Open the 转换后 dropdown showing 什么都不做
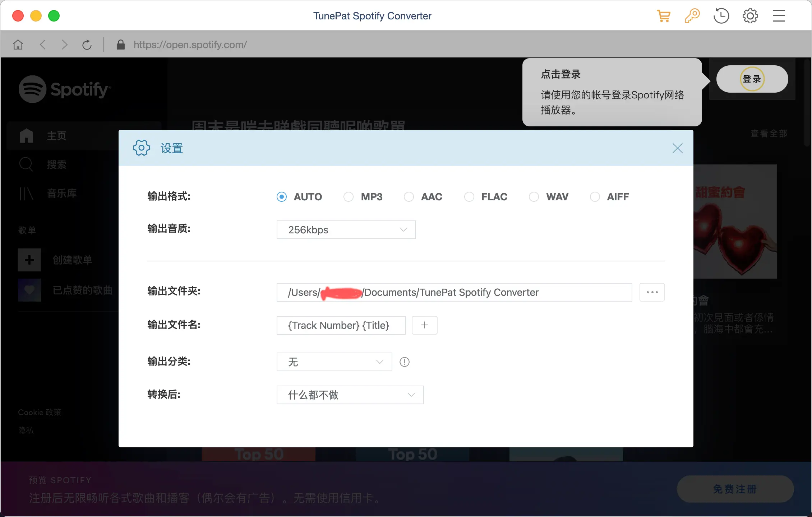The image size is (812, 517). (x=350, y=395)
